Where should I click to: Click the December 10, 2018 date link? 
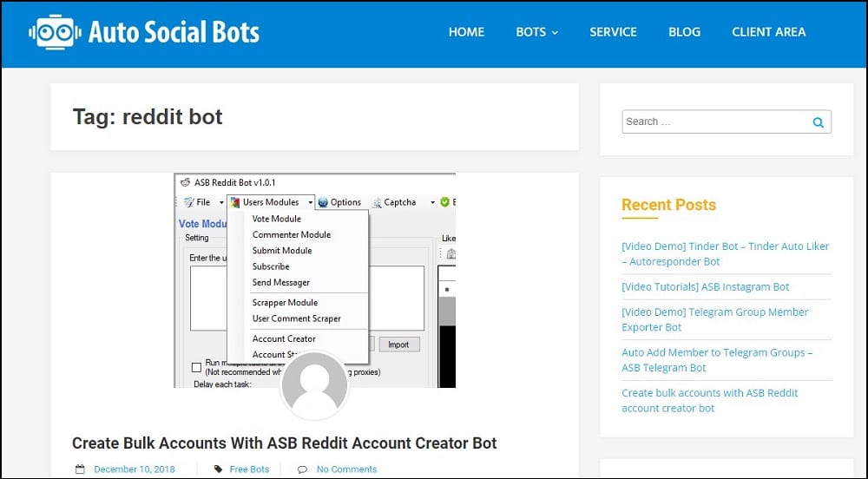point(135,469)
